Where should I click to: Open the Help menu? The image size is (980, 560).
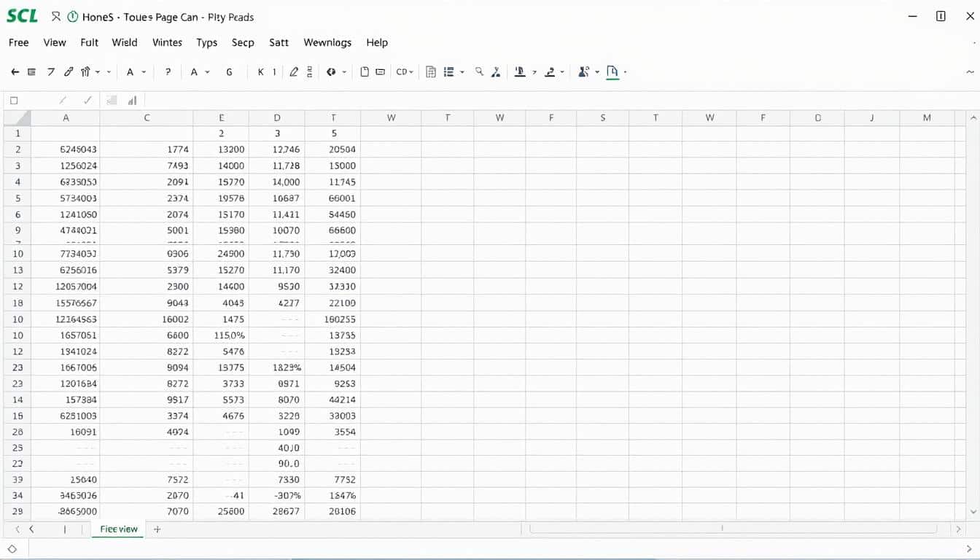[x=377, y=42]
